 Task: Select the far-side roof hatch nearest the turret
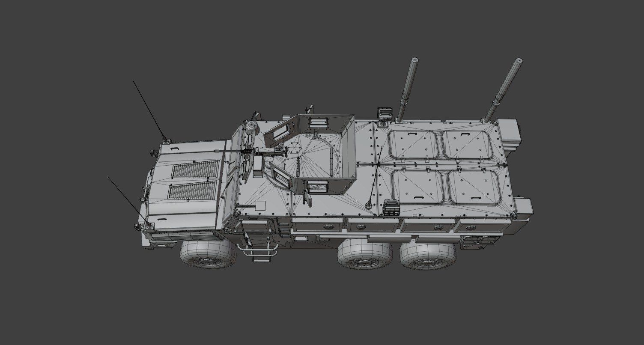414,145
